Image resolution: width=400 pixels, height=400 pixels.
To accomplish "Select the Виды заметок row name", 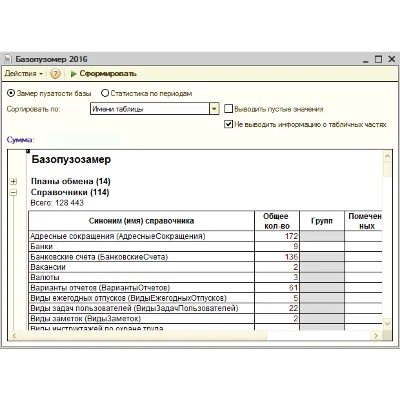I will (86, 319).
